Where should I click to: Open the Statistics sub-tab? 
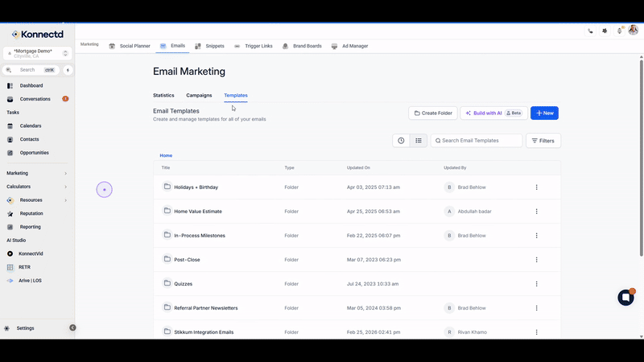tap(163, 95)
